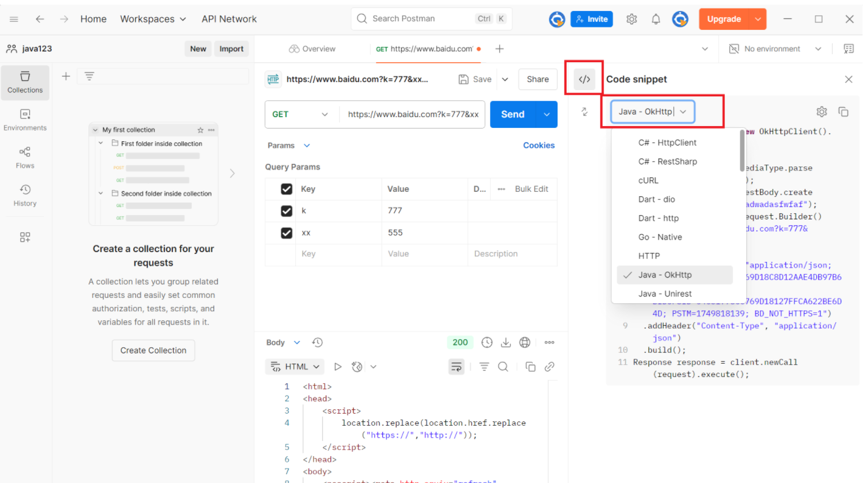The width and height of the screenshot is (868, 483).
Task: Copy the code snippet
Action: pos(843,111)
